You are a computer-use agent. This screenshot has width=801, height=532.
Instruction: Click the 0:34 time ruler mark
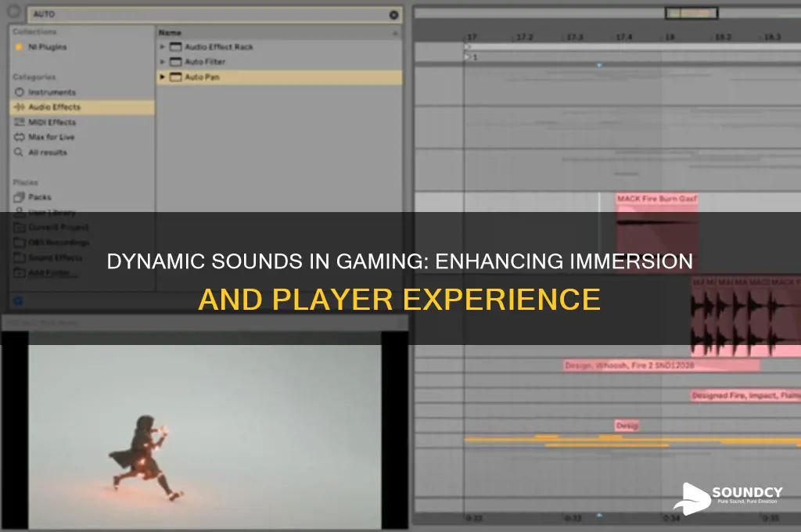pyautogui.click(x=671, y=518)
